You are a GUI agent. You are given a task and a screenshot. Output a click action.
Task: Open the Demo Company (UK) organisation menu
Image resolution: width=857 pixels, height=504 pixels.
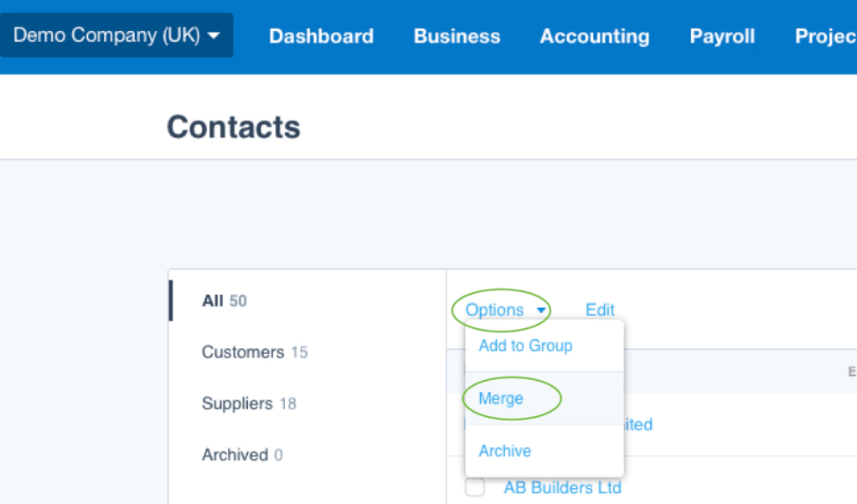(116, 36)
